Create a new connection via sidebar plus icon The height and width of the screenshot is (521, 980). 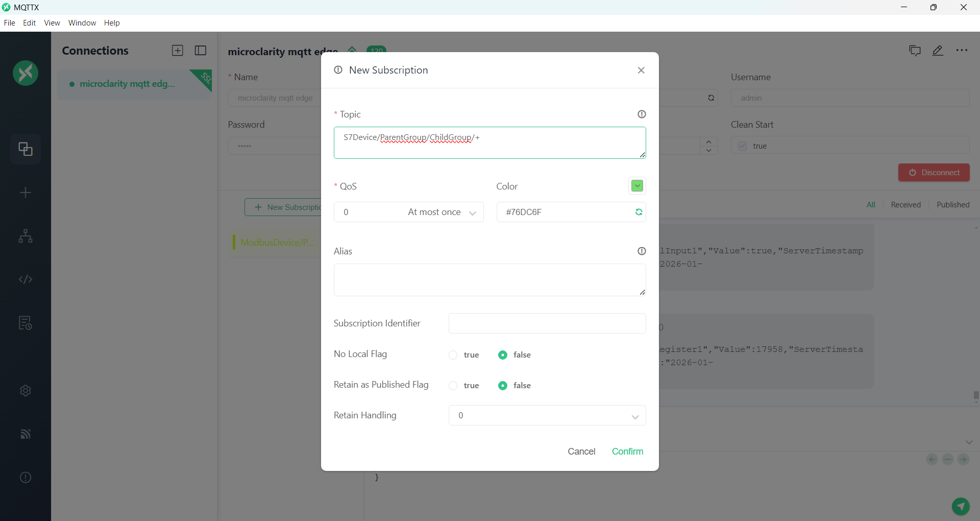pos(26,193)
